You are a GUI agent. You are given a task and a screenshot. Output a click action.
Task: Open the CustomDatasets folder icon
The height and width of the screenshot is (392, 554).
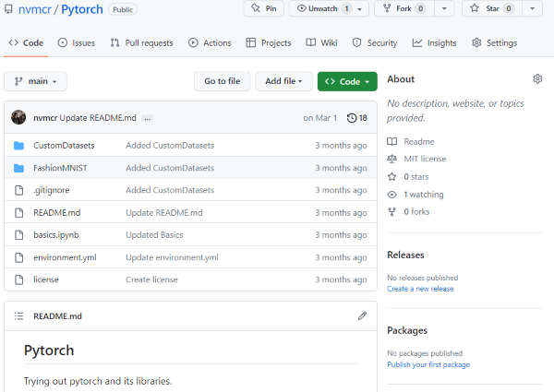tap(18, 146)
